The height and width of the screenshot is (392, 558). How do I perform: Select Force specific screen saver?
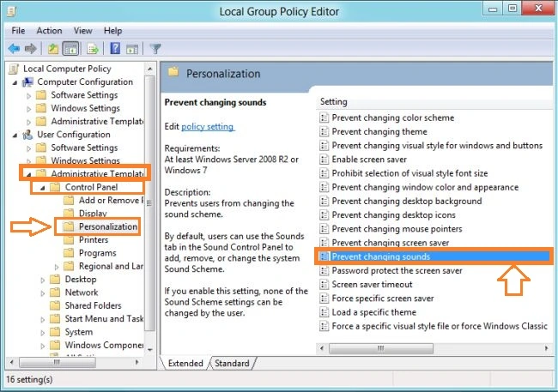point(383,299)
